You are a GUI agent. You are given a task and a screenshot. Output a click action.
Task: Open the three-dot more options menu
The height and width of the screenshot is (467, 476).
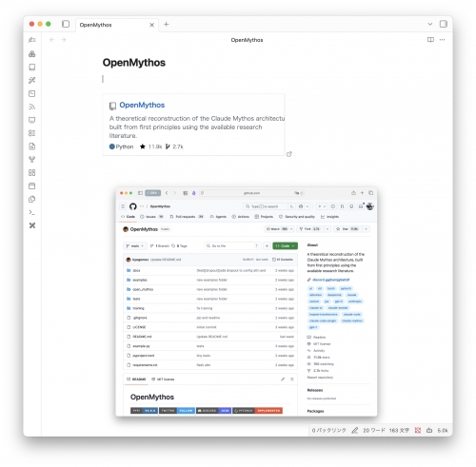coord(442,40)
